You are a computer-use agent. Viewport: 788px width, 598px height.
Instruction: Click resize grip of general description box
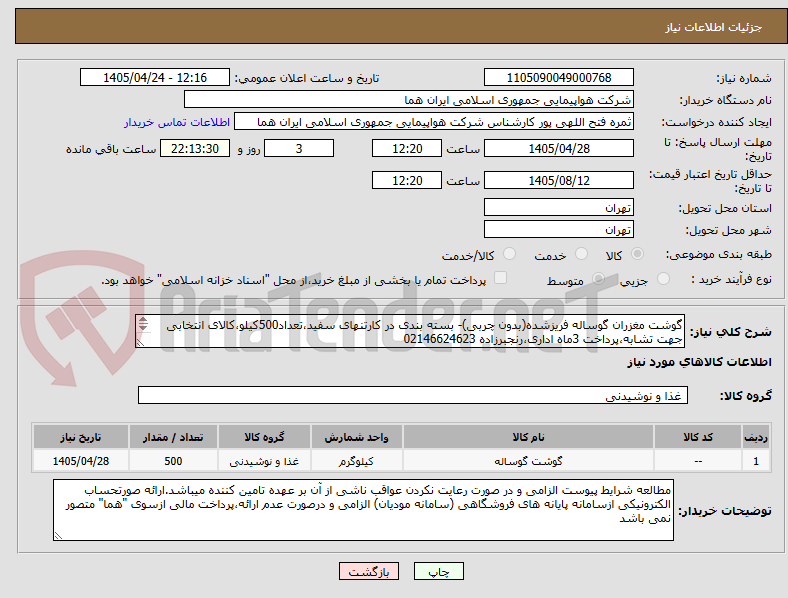tap(140, 343)
